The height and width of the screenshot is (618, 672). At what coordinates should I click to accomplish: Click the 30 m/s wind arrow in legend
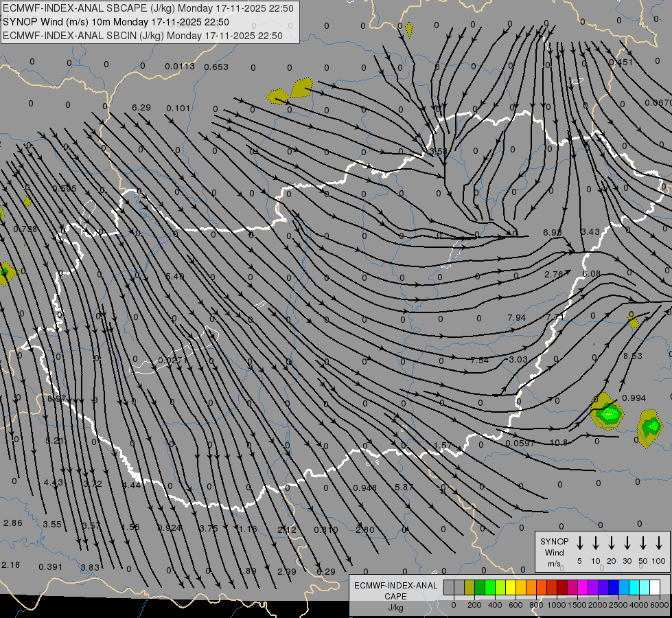pyautogui.click(x=627, y=542)
